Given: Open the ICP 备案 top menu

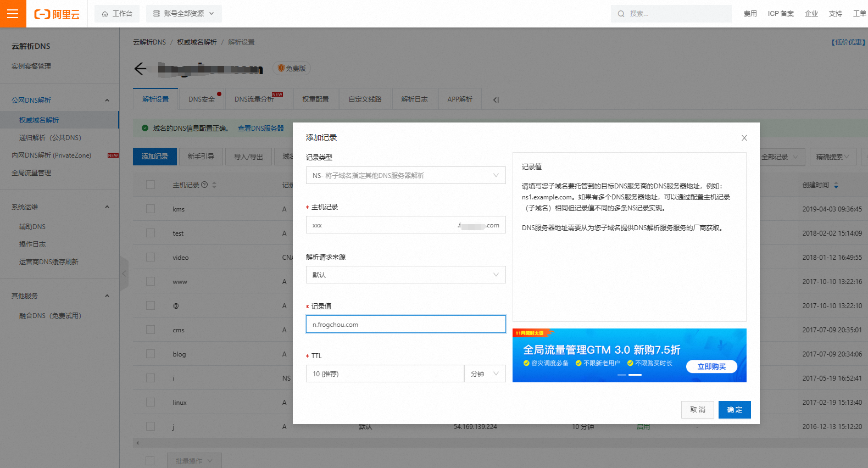Looking at the screenshot, I should point(781,14).
